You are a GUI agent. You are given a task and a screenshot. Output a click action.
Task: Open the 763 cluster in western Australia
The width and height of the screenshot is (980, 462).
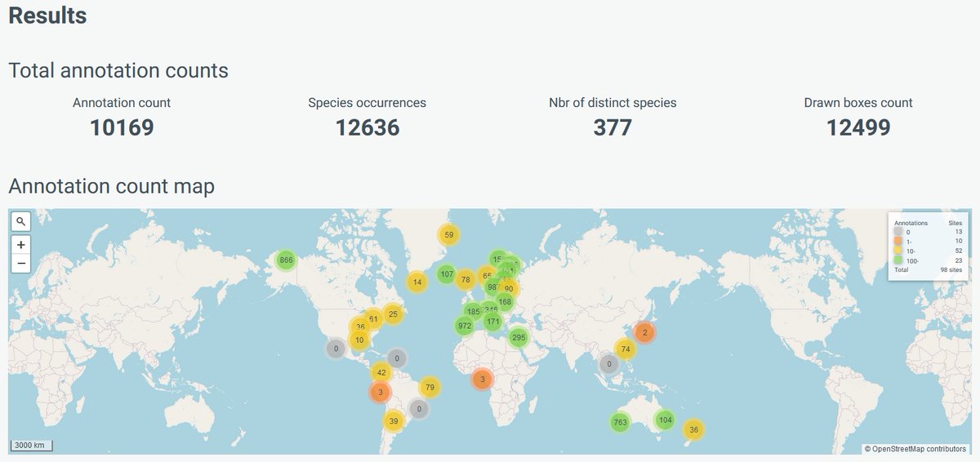620,422
